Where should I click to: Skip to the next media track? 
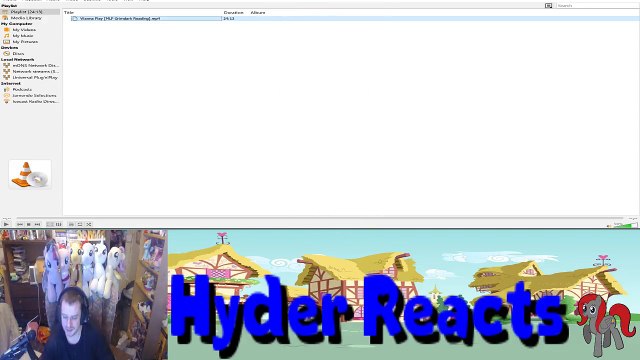[x=38, y=224]
